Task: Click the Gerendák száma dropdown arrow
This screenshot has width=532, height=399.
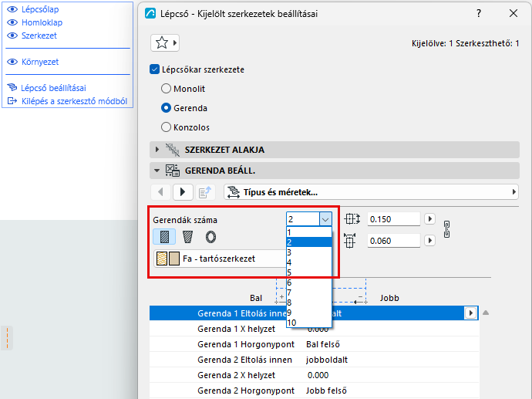Action: coord(325,219)
